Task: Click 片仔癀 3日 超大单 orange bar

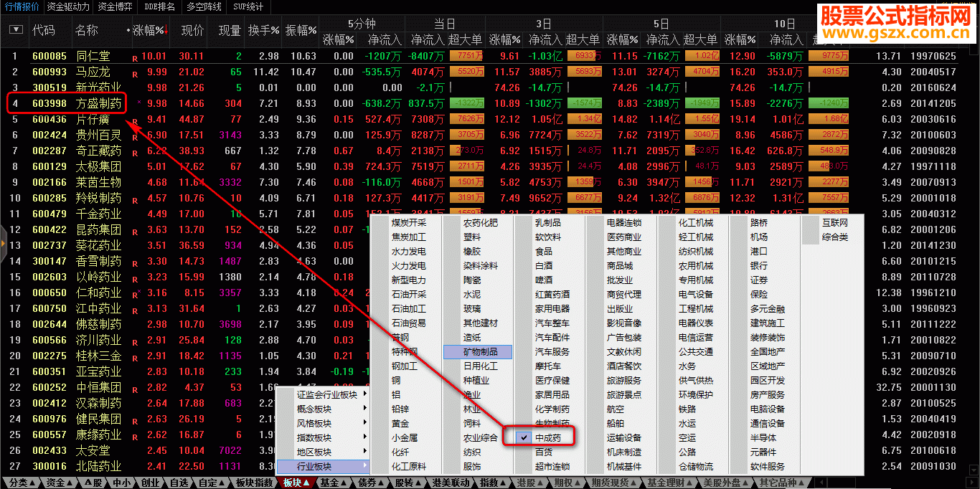Action: (583, 119)
